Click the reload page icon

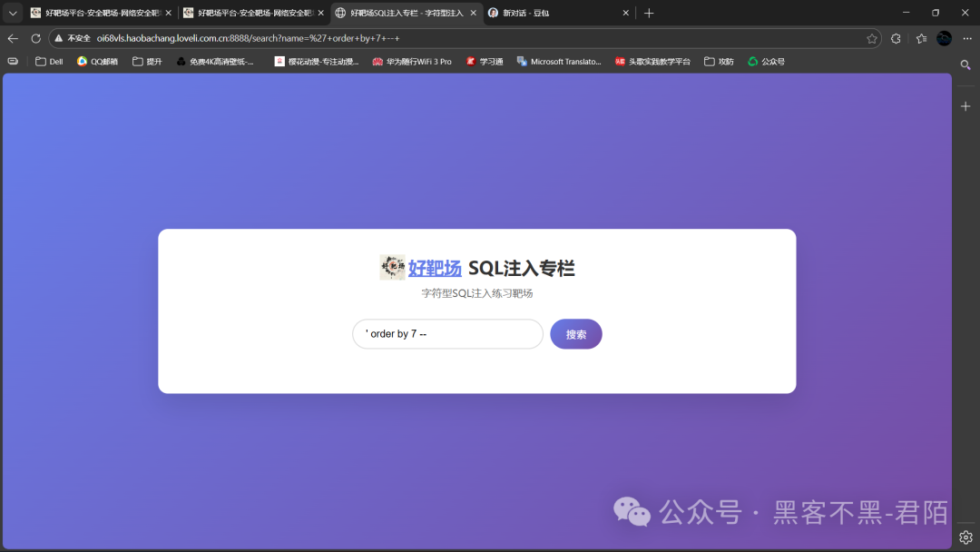35,38
